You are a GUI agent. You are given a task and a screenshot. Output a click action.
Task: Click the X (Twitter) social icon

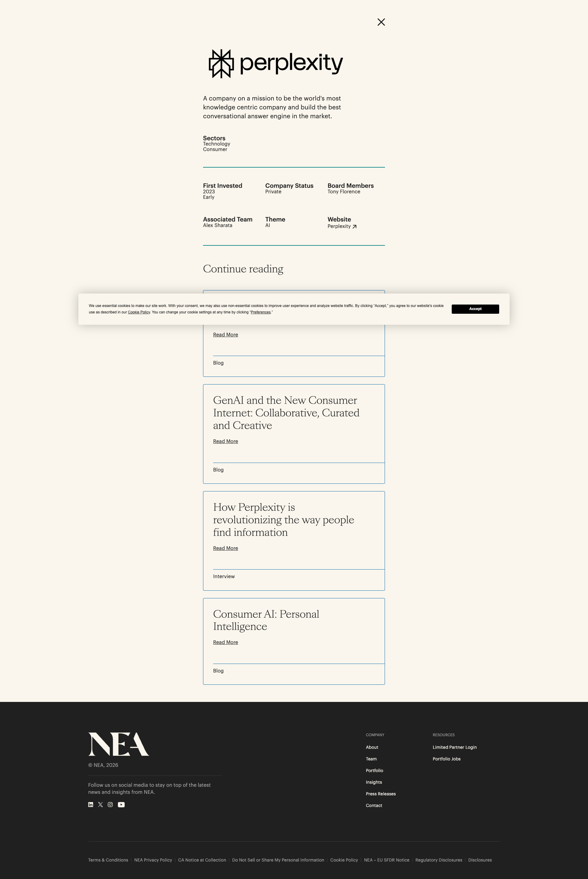tap(100, 804)
